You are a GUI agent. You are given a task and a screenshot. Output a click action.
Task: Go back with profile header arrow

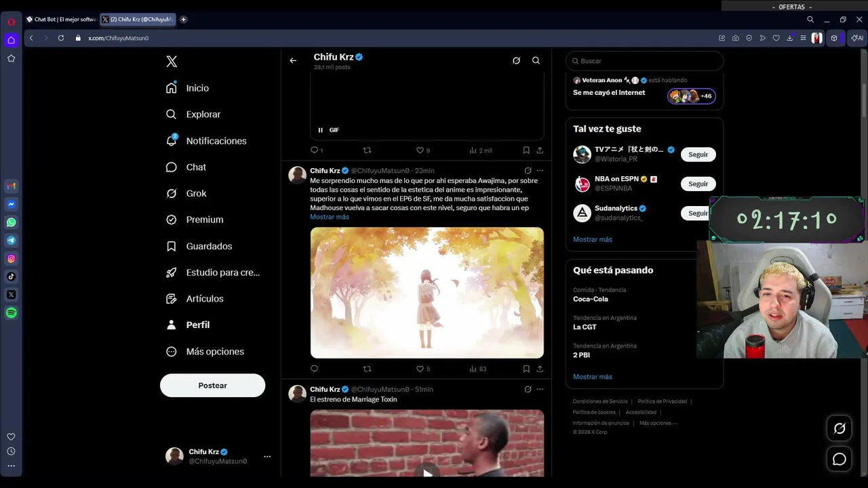[293, 60]
